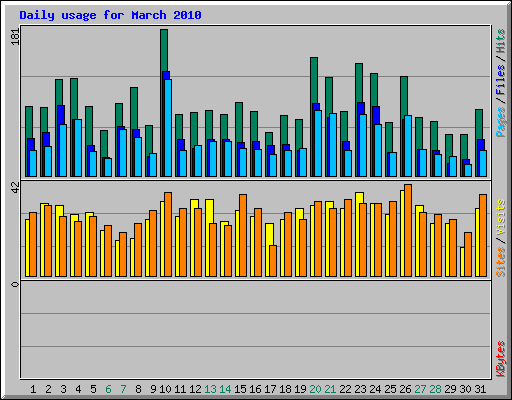Click day 3 on the x-axis
This screenshot has height=400, width=512.
63,389
